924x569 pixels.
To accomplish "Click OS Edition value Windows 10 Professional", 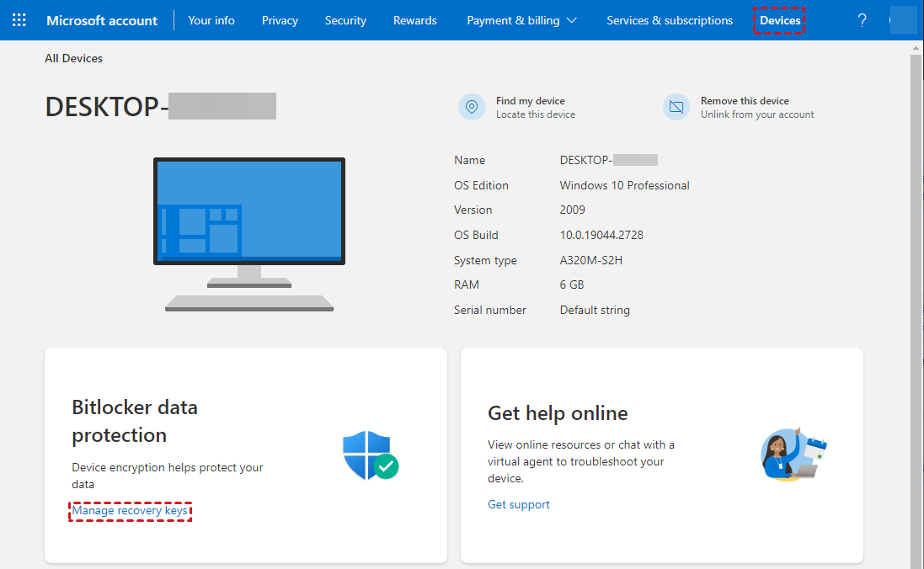I will point(625,185).
